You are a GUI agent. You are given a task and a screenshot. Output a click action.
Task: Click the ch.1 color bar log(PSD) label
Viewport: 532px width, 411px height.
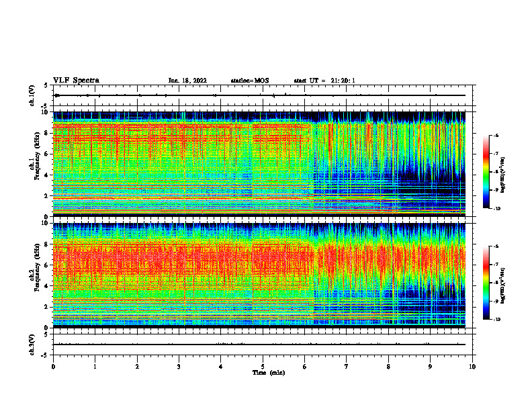pos(503,175)
